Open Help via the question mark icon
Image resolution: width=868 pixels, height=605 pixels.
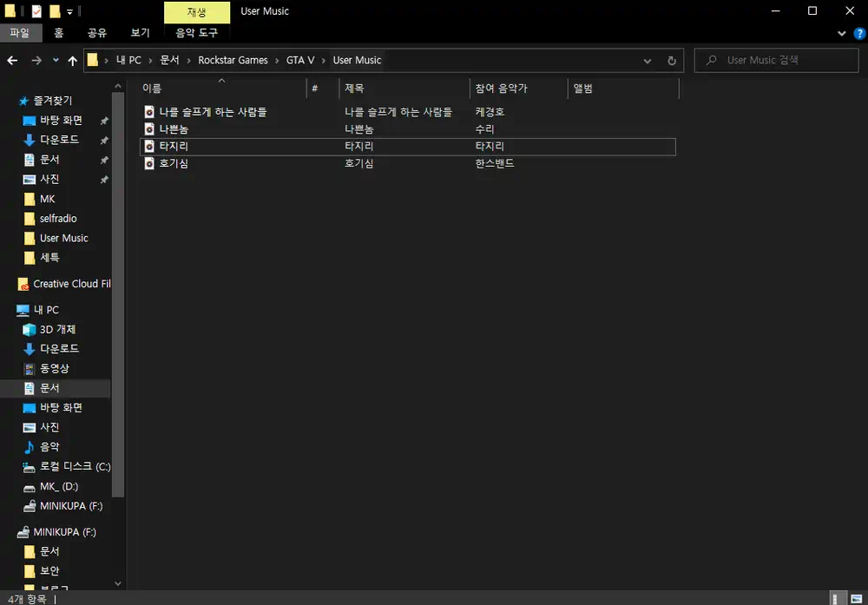click(858, 33)
